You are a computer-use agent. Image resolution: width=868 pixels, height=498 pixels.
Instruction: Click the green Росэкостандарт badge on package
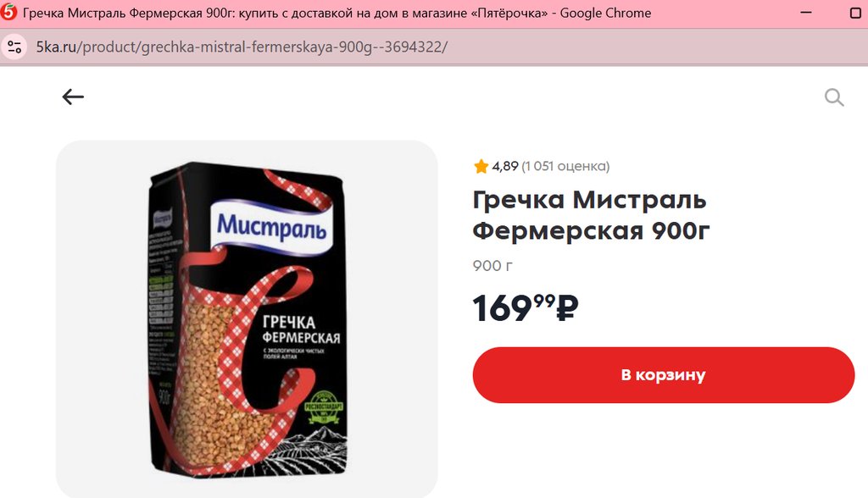tap(324, 407)
